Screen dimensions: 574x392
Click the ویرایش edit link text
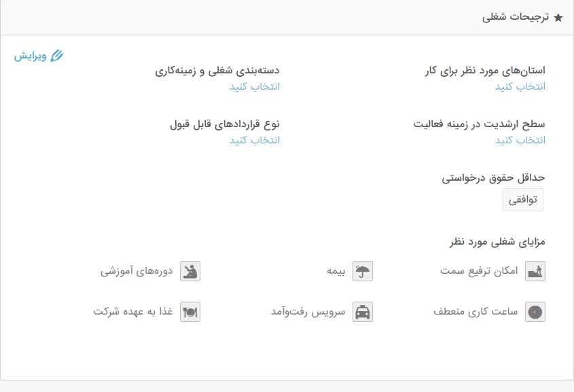click(31, 56)
